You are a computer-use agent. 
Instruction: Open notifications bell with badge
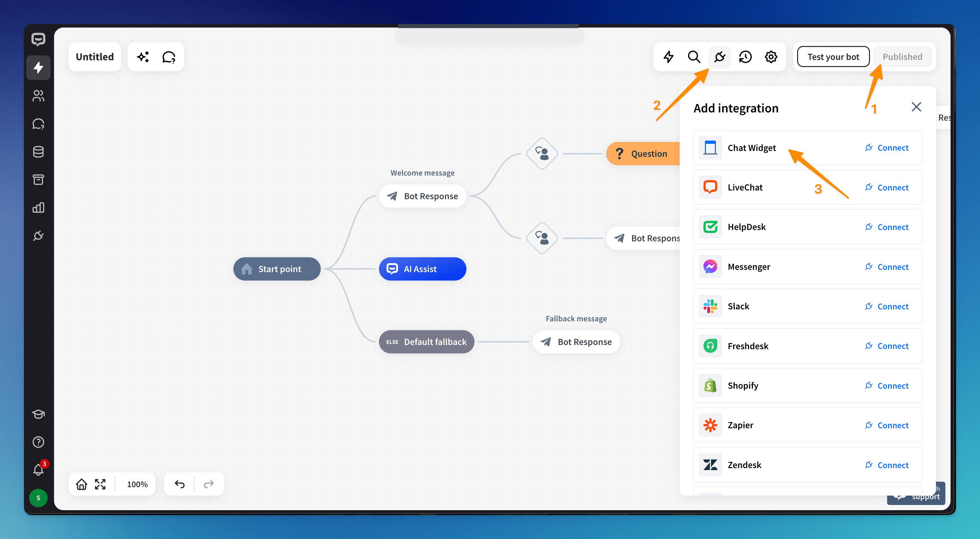click(38, 470)
